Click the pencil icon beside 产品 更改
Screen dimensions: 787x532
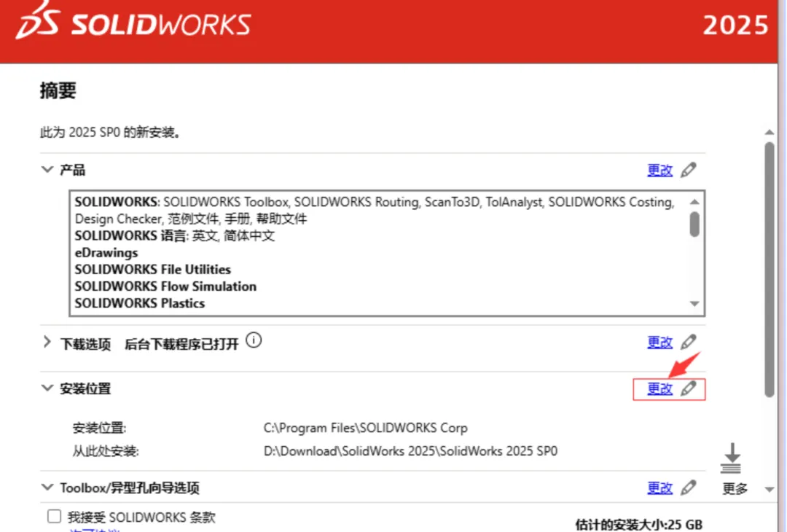[x=689, y=170]
